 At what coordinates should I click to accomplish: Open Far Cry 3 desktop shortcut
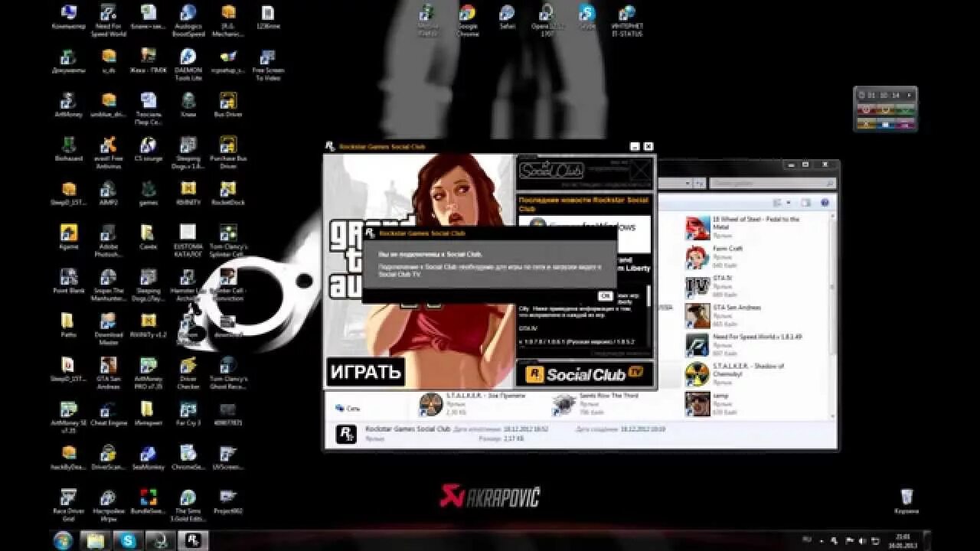coord(188,414)
